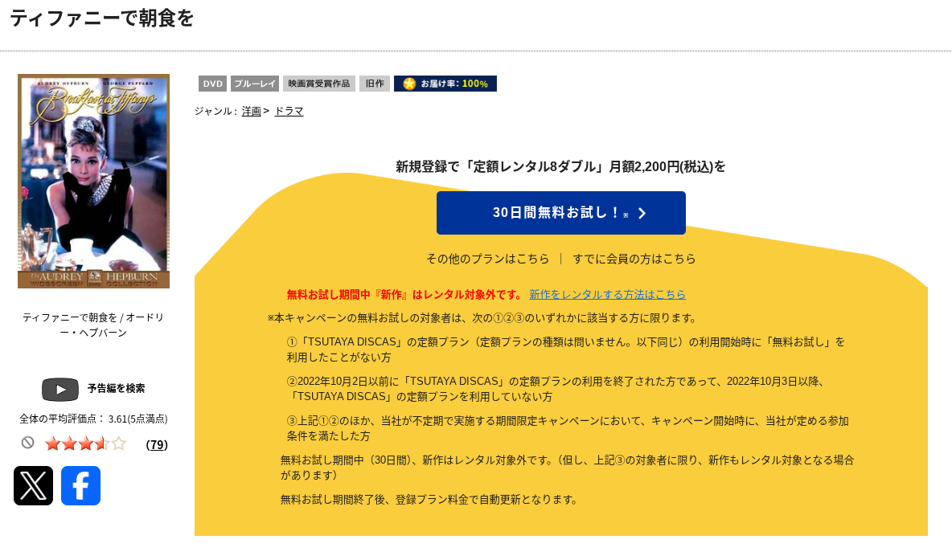Open すでに会員の方はこちら link
The height and width of the screenshot is (560, 952).
(634, 259)
